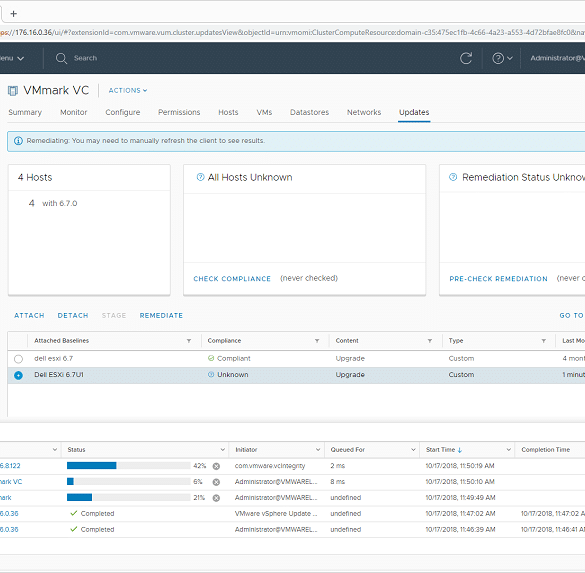Cancel the task at 6% progress

tap(216, 482)
